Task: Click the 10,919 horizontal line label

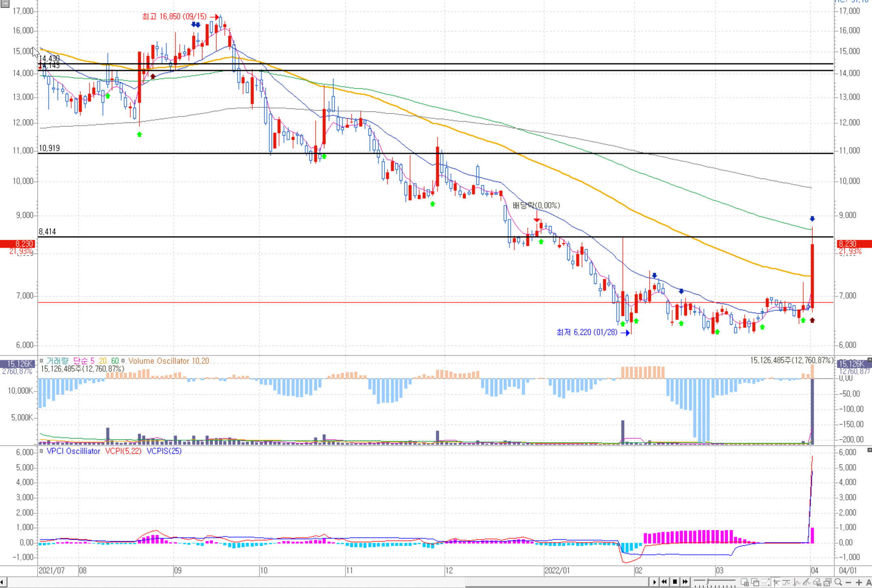Action: (49, 148)
